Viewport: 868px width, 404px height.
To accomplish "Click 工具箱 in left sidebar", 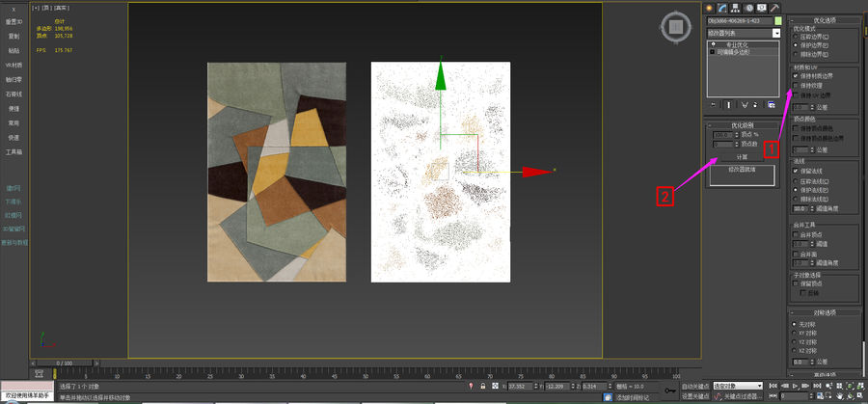I will coord(14,151).
